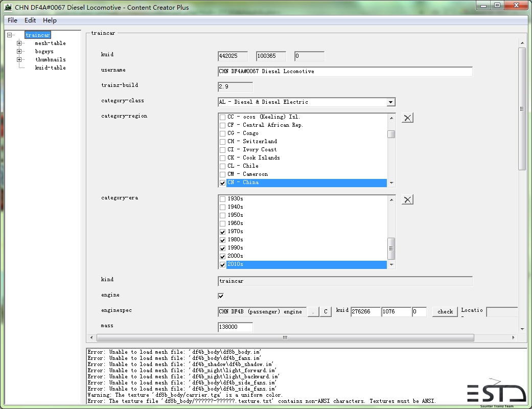Click the kind field showing traincar
This screenshot has height=409, width=532.
(x=345, y=281)
